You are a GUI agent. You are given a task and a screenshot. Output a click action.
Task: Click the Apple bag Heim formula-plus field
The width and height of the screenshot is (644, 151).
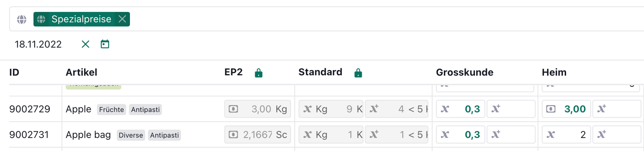(x=616, y=135)
